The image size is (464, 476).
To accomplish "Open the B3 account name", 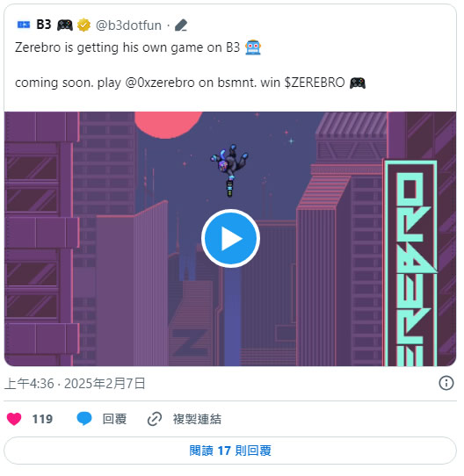I will click(x=43, y=25).
